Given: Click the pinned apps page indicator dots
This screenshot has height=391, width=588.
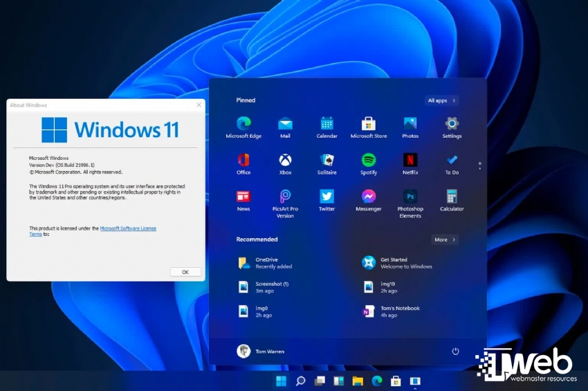Looking at the screenshot, I should click(479, 165).
